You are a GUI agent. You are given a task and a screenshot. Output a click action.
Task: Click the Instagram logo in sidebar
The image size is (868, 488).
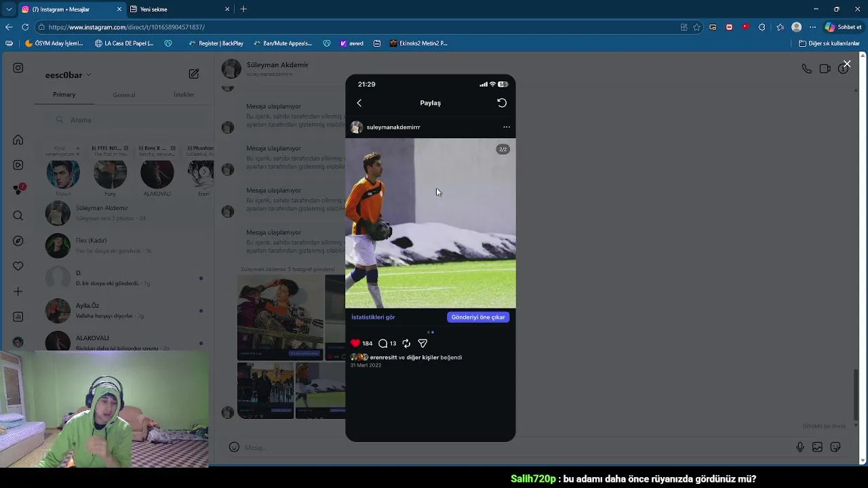[18, 68]
